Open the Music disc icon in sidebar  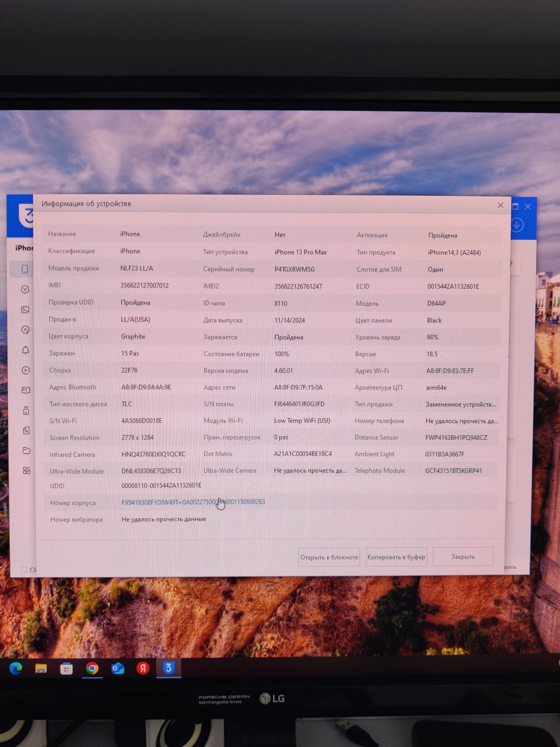(x=25, y=330)
